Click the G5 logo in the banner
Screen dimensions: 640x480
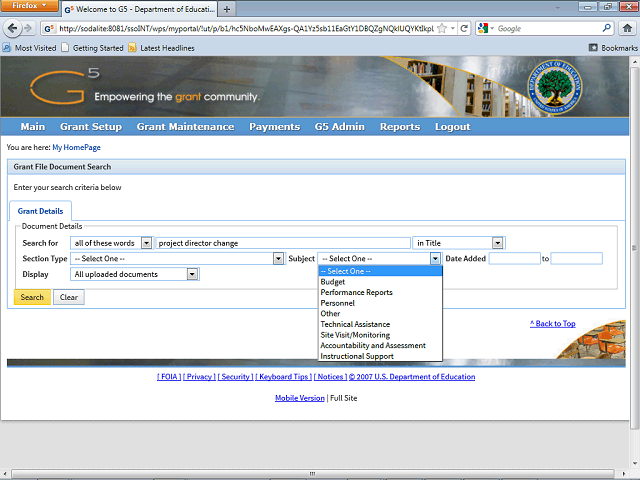tap(64, 86)
